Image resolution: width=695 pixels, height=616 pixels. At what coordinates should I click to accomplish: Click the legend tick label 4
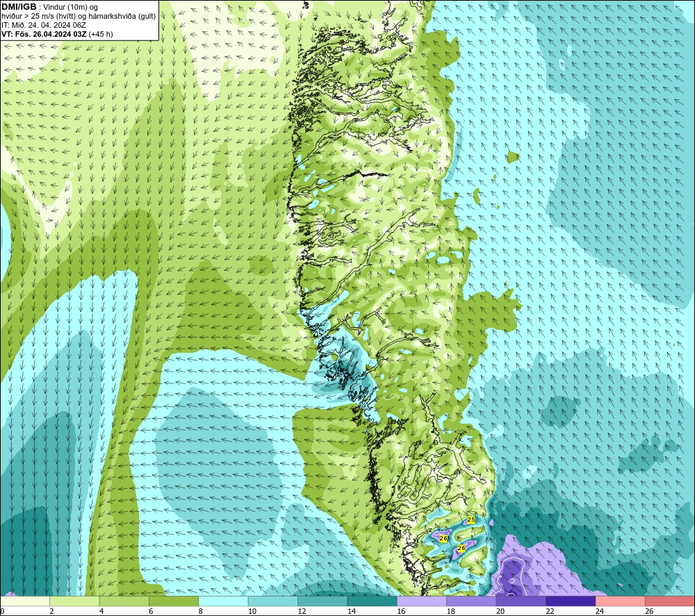[101, 611]
